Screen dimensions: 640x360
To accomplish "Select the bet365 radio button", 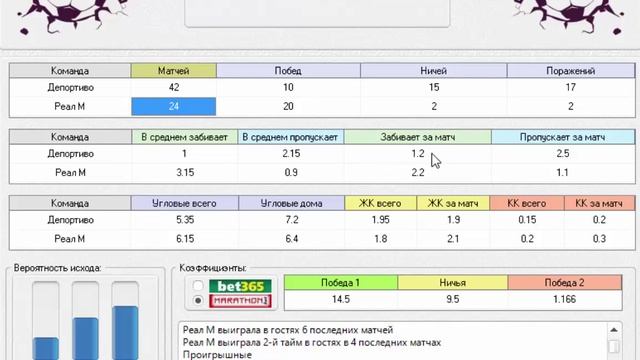I will [x=198, y=285].
